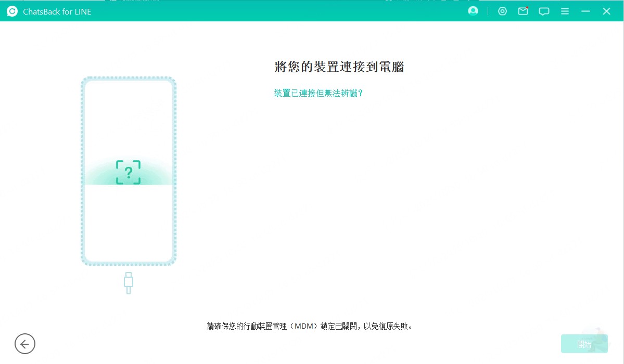Close the ChatsBack window
Image resolution: width=624 pixels, height=364 pixels.
(x=606, y=11)
